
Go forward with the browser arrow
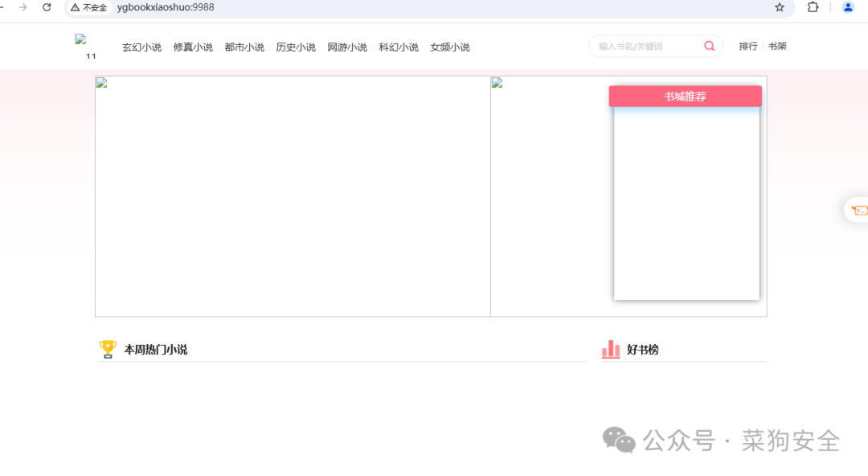pos(23,7)
